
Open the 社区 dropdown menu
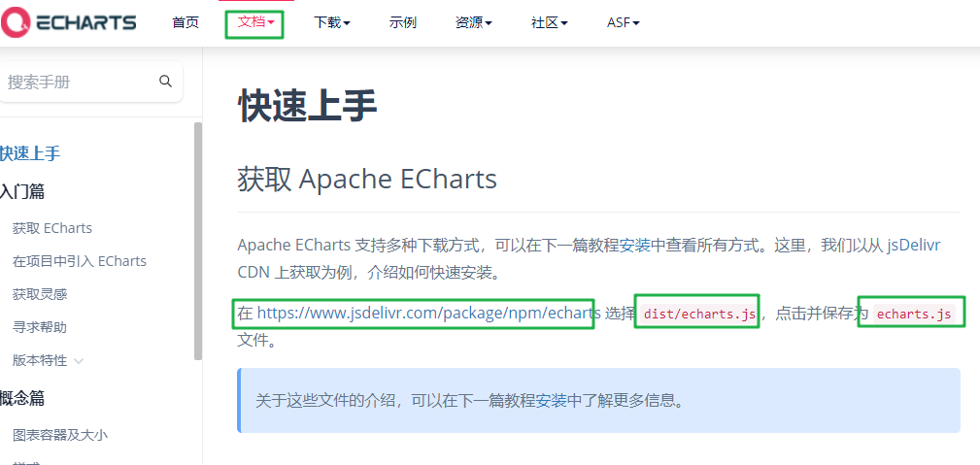click(550, 23)
